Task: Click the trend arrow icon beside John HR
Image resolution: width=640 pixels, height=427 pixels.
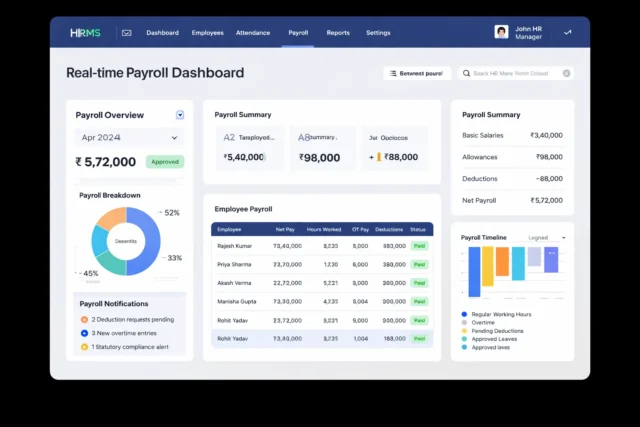Action: (x=567, y=32)
